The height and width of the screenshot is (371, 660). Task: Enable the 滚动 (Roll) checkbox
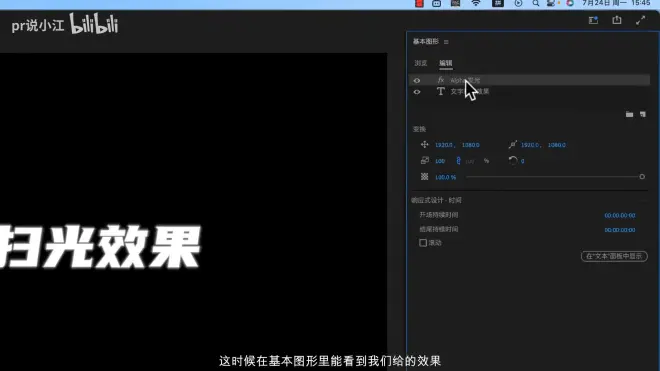[423, 243]
